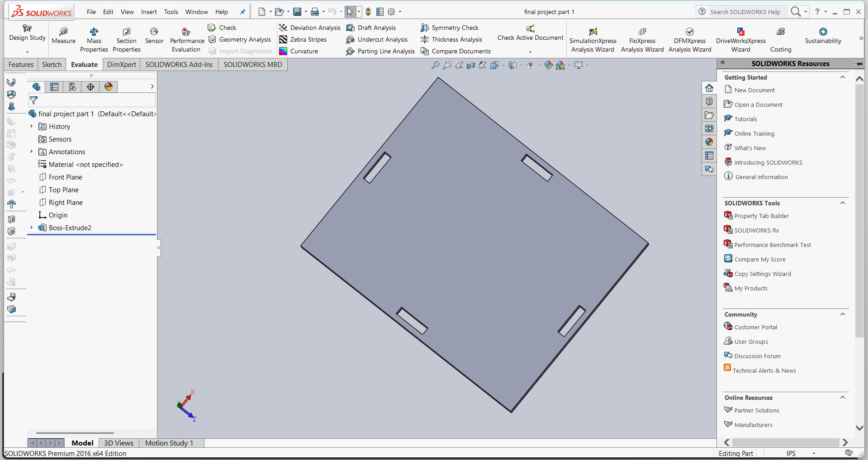The width and height of the screenshot is (868, 460).
Task: Open the Discussion Forum link
Action: pyautogui.click(x=757, y=356)
